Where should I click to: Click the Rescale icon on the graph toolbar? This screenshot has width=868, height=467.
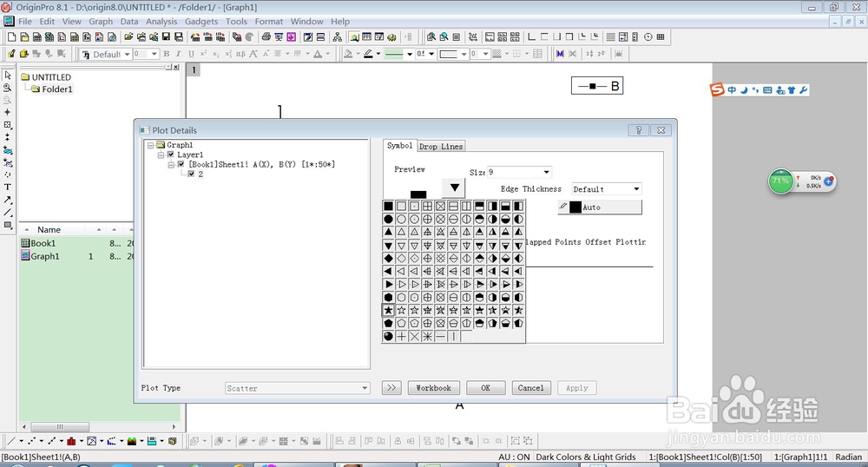pos(473,37)
